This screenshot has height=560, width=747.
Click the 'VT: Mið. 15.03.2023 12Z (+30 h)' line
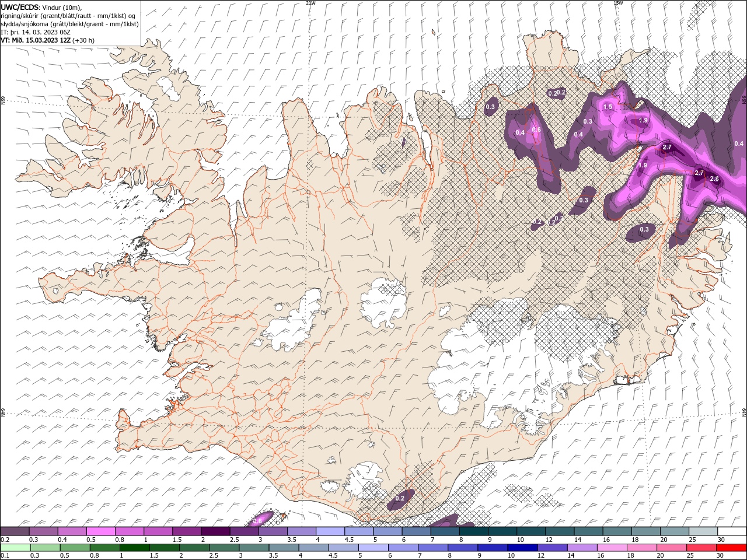click(x=47, y=40)
